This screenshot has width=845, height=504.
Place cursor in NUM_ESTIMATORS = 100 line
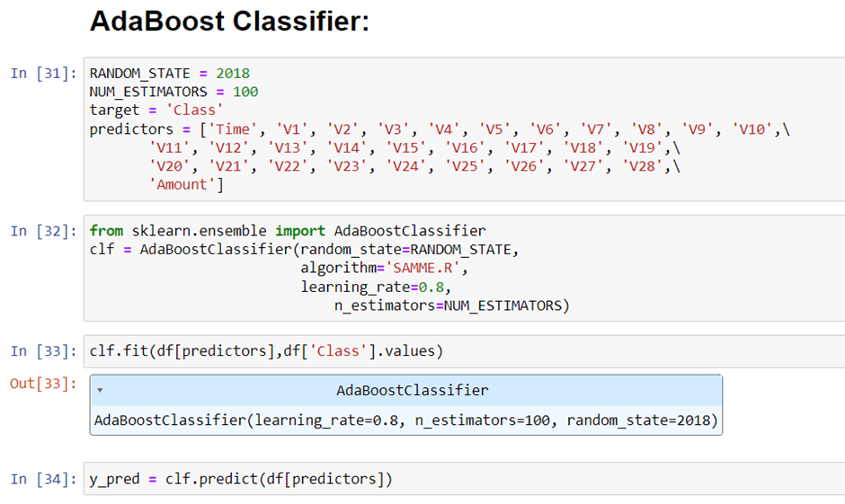click(x=174, y=92)
